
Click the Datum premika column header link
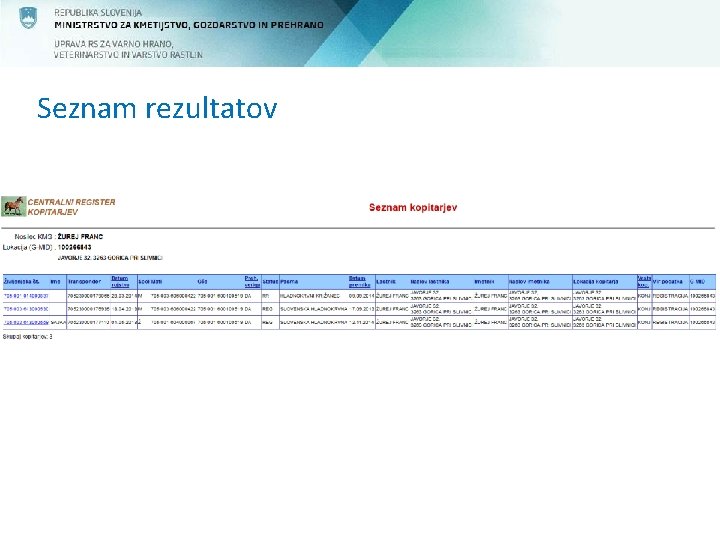[359, 281]
